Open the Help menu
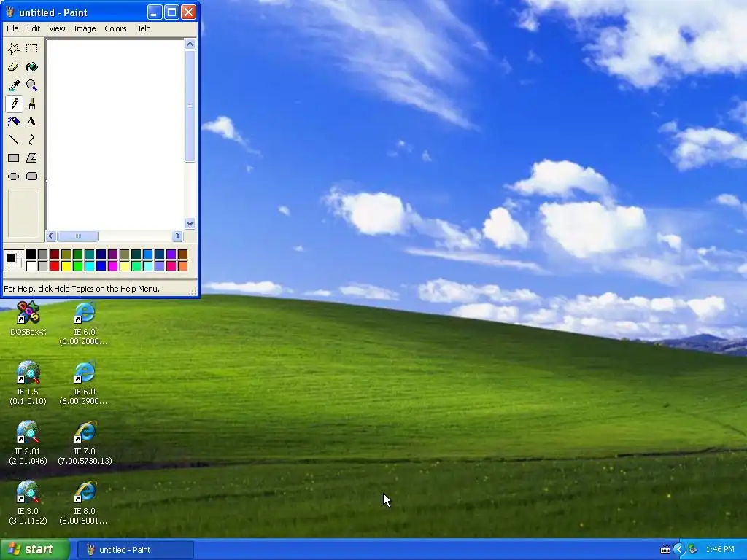The width and height of the screenshot is (747, 560). pos(142,28)
